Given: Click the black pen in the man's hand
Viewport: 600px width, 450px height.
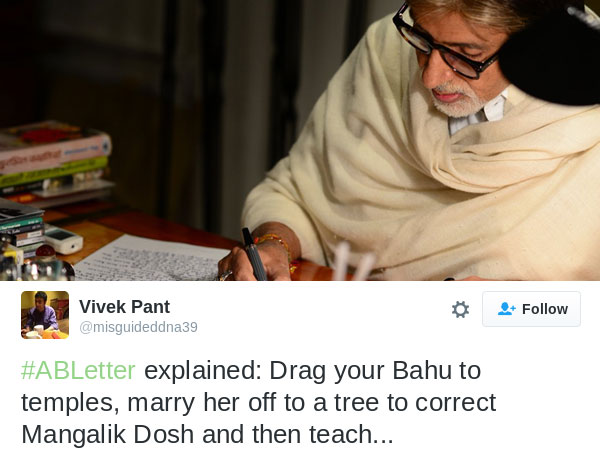Looking at the screenshot, I should point(254,254).
